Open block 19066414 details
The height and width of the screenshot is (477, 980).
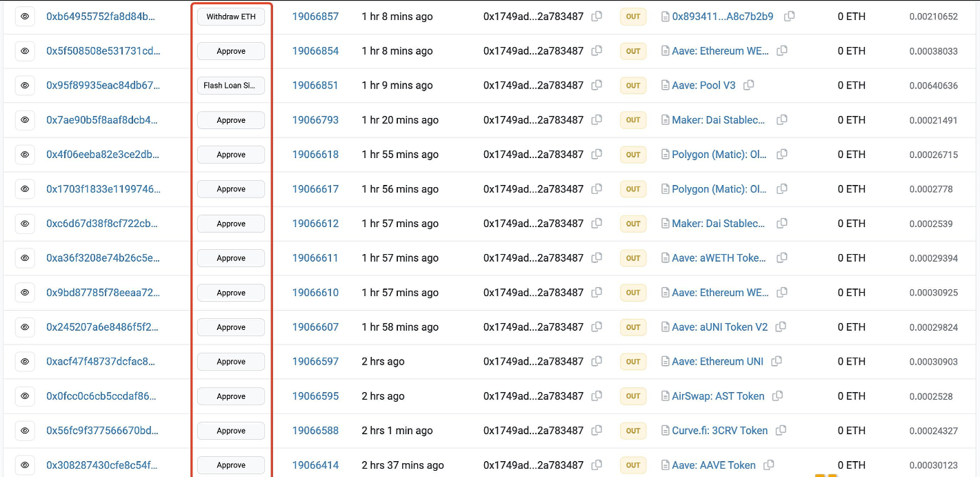[x=315, y=465]
